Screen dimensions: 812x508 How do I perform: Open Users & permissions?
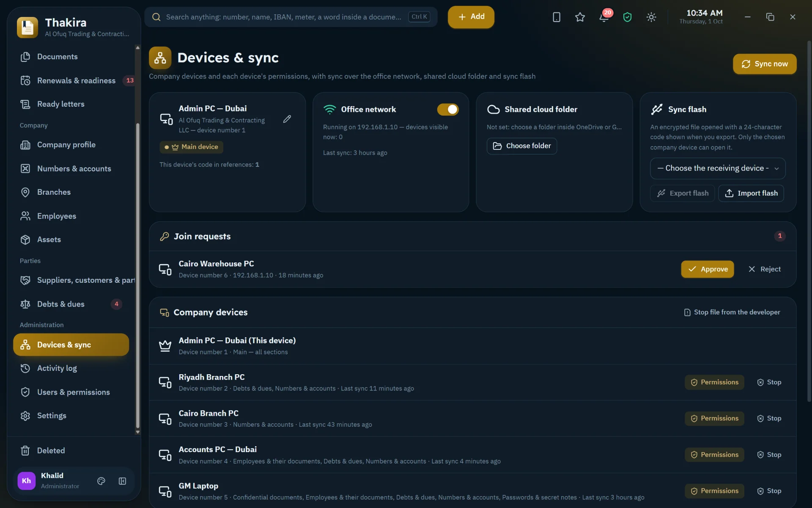pyautogui.click(x=72, y=392)
